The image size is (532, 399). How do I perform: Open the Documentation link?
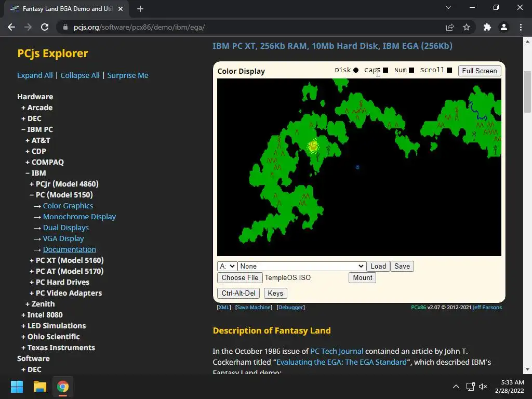(x=69, y=249)
